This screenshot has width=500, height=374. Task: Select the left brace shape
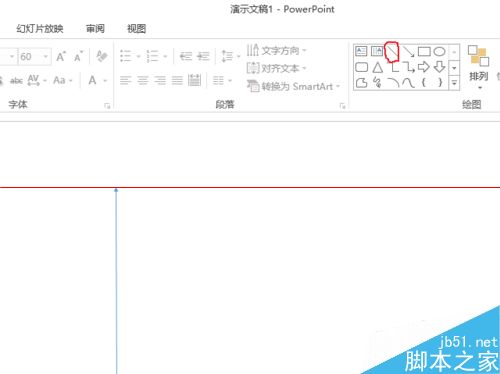point(424,82)
